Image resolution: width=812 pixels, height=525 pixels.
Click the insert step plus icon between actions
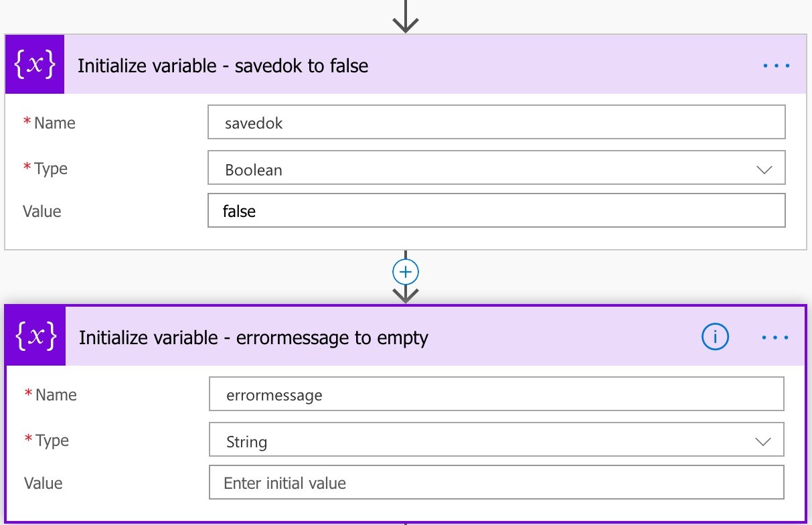(x=405, y=271)
